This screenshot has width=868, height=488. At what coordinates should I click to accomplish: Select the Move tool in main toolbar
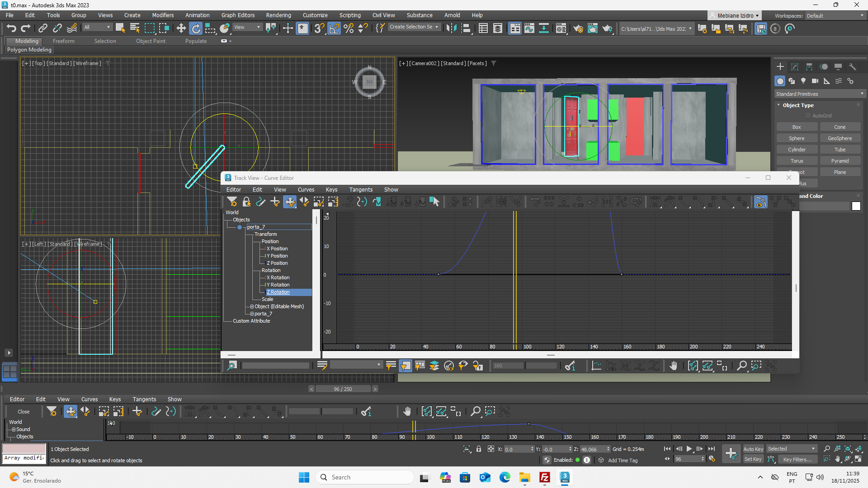pyautogui.click(x=181, y=28)
